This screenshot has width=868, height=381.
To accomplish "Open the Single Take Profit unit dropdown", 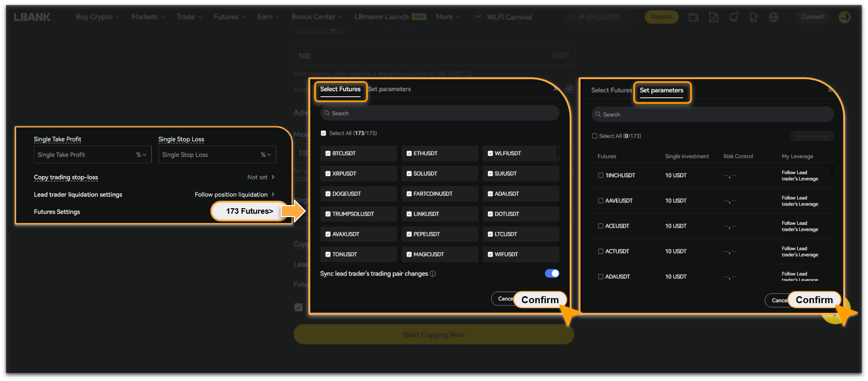I will 141,155.
